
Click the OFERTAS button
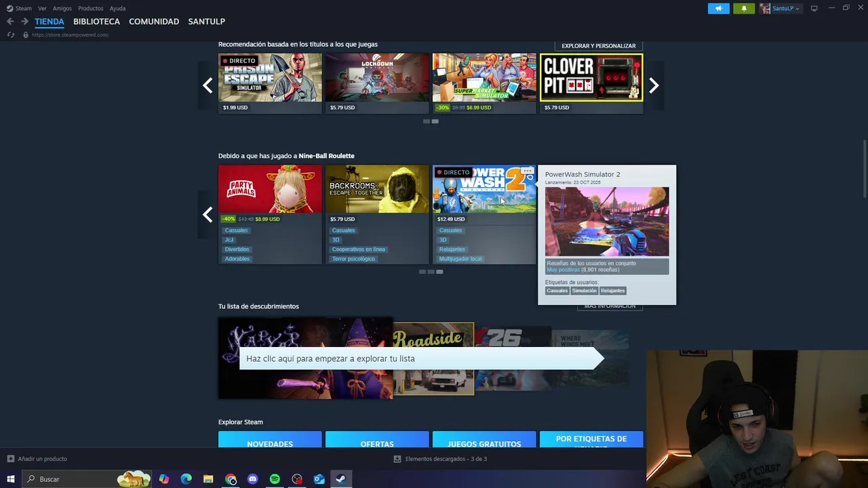click(x=377, y=441)
